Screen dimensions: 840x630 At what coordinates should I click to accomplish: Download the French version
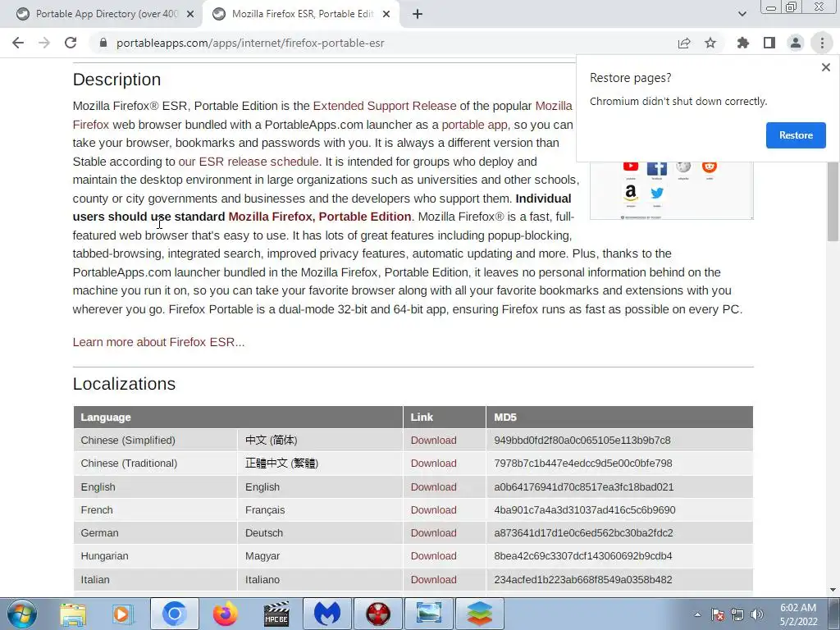433,510
